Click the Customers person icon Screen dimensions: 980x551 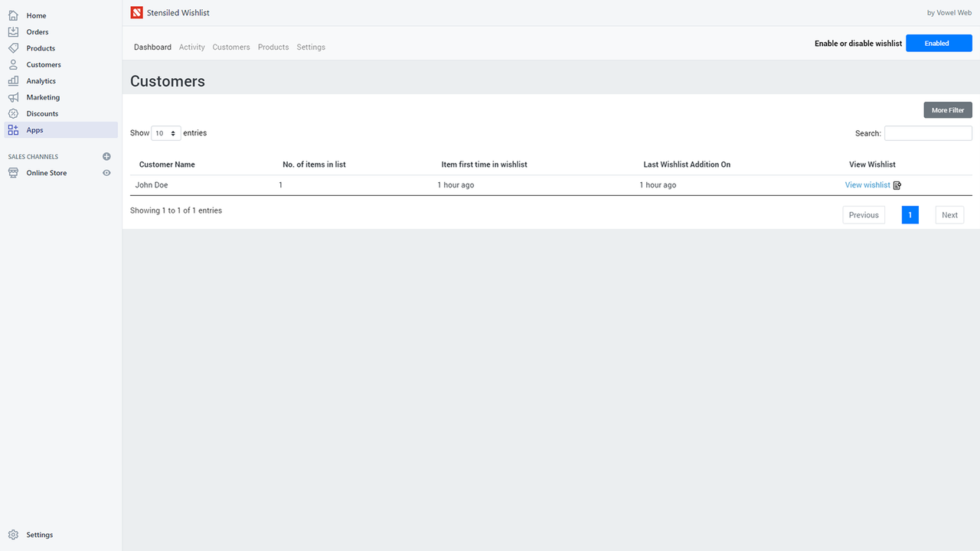tap(13, 64)
